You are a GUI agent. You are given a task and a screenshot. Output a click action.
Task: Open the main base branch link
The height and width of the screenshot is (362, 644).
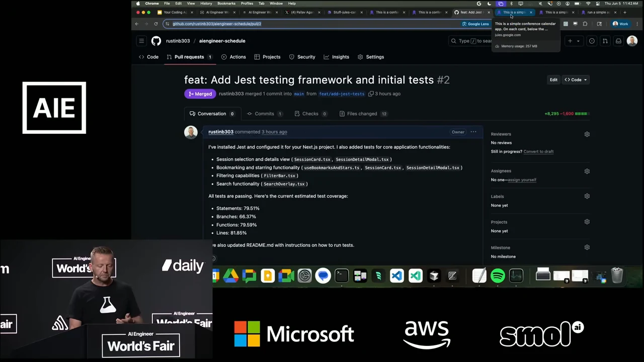click(299, 94)
